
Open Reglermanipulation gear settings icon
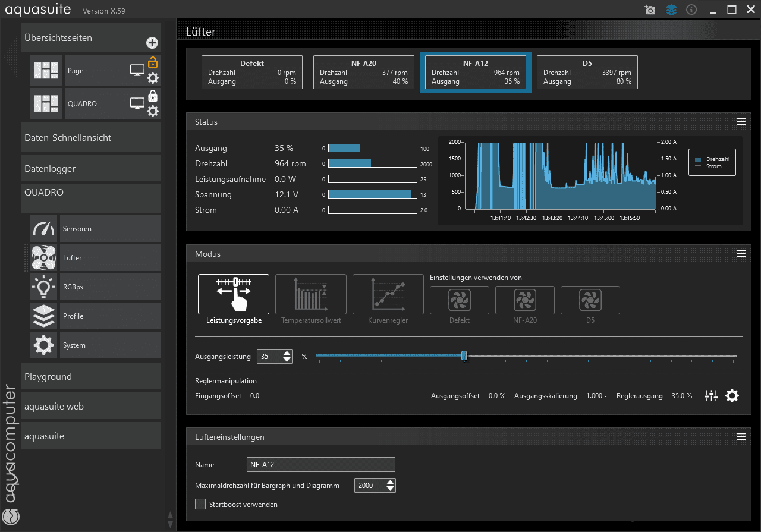732,396
